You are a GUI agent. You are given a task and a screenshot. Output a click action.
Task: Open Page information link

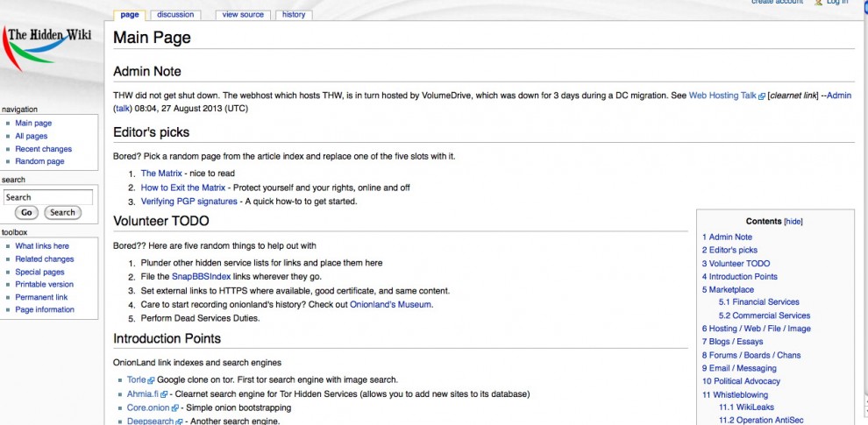point(45,309)
